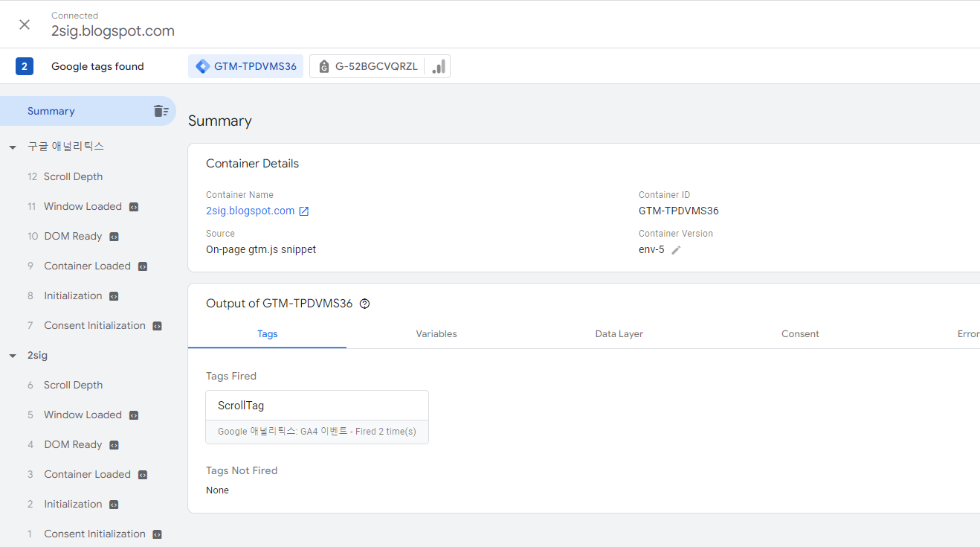The image size is (980, 547).
Task: Click the code icon beside event 9 Container Loaded
Action: point(143,266)
